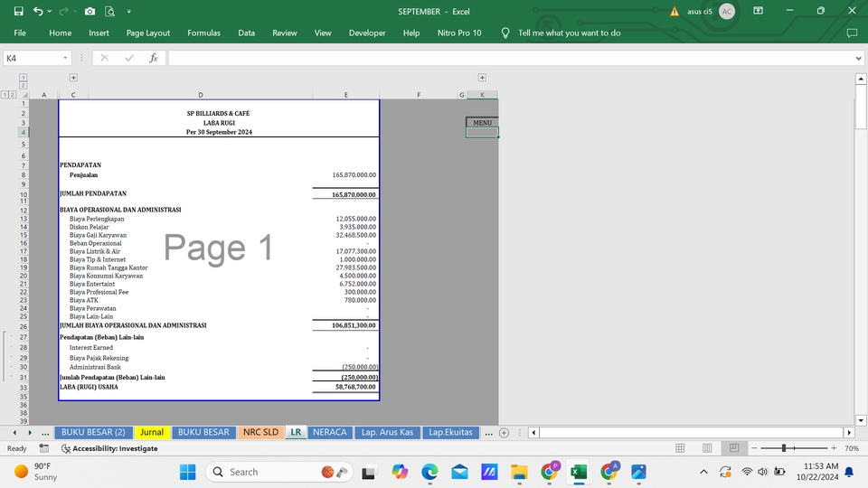
Task: Select column D header
Action: [201, 95]
